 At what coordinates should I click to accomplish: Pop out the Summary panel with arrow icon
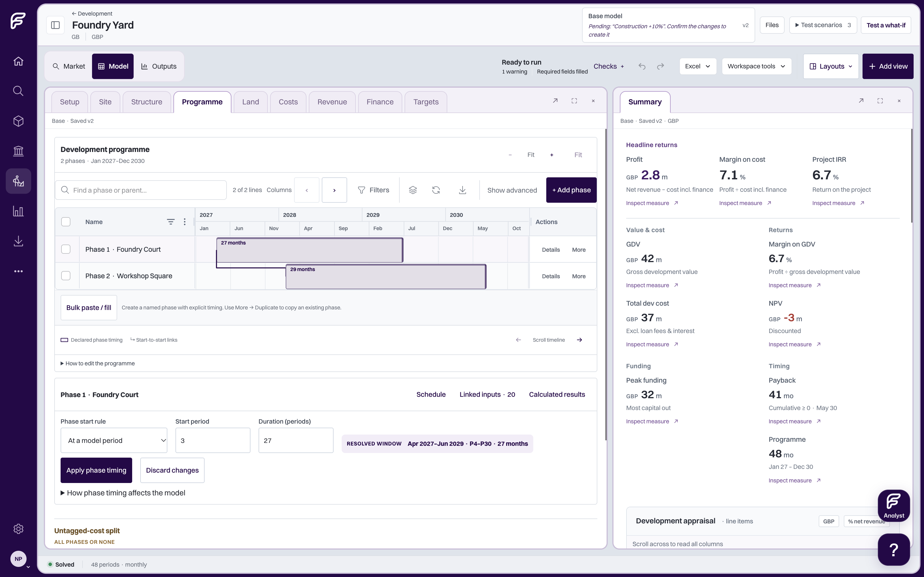click(x=861, y=101)
